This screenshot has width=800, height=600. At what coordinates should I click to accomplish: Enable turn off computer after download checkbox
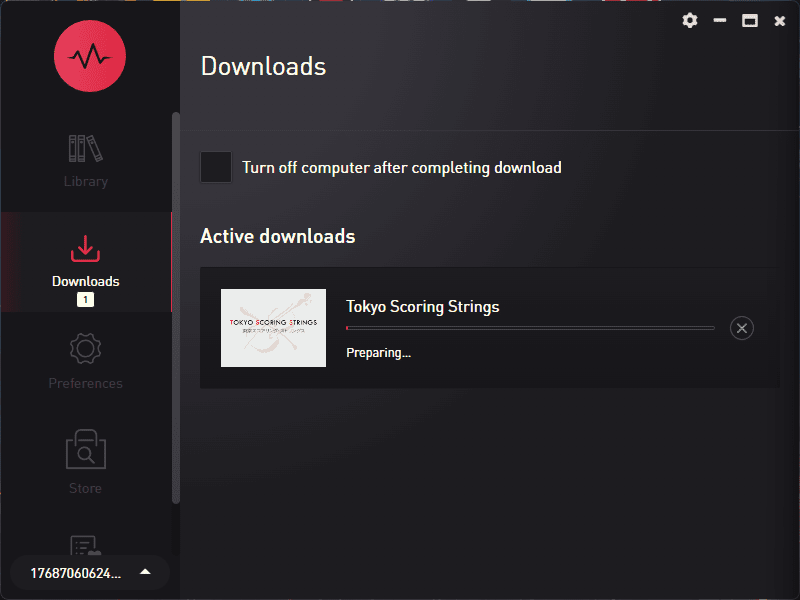[216, 167]
